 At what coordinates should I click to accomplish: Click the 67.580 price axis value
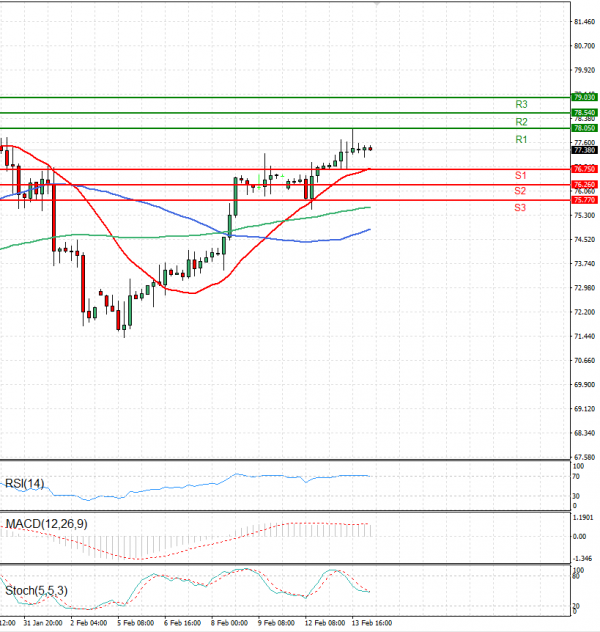click(584, 457)
